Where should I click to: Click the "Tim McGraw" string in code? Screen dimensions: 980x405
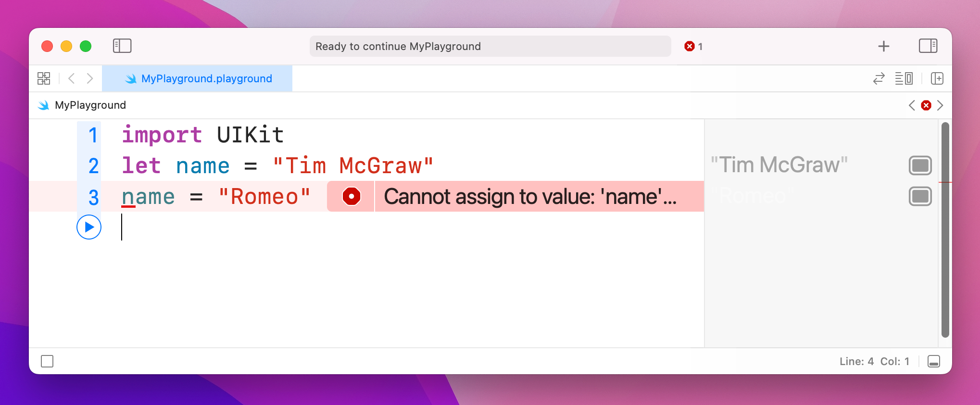(353, 165)
